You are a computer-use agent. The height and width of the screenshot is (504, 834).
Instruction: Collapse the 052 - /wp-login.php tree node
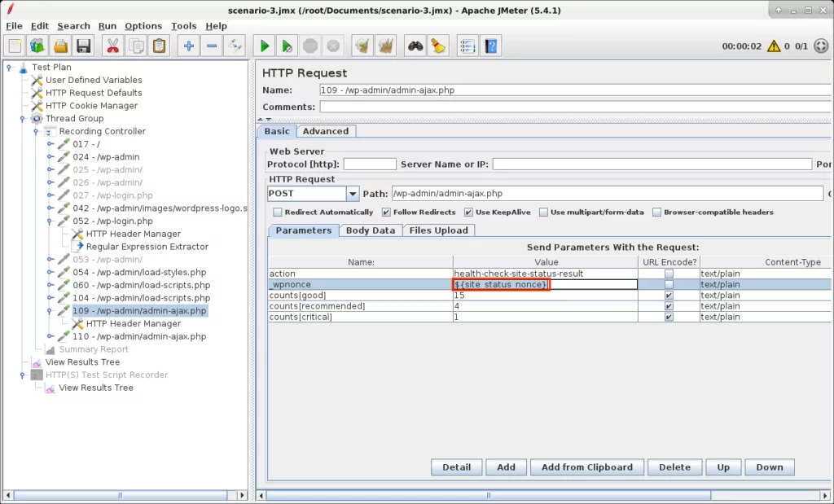tap(50, 221)
